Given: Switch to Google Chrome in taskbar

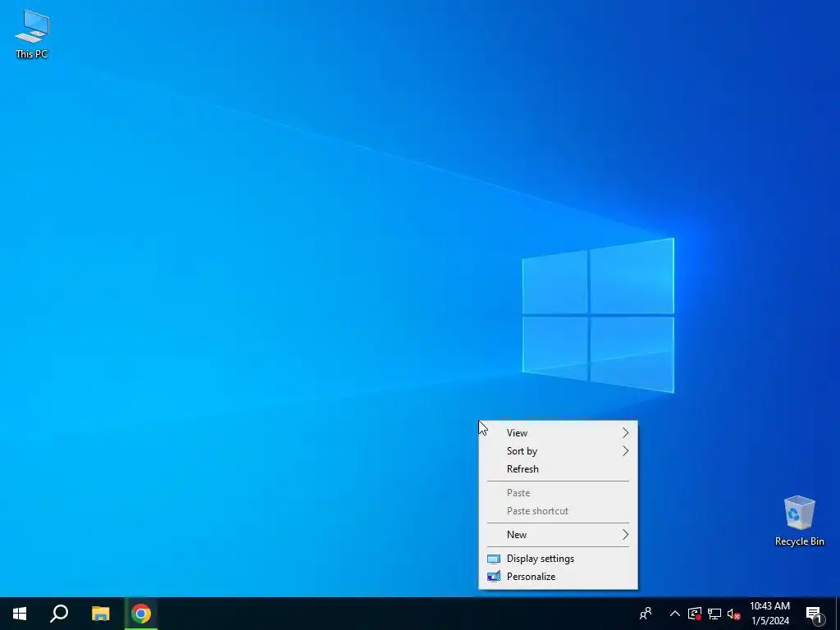Looking at the screenshot, I should tap(141, 614).
